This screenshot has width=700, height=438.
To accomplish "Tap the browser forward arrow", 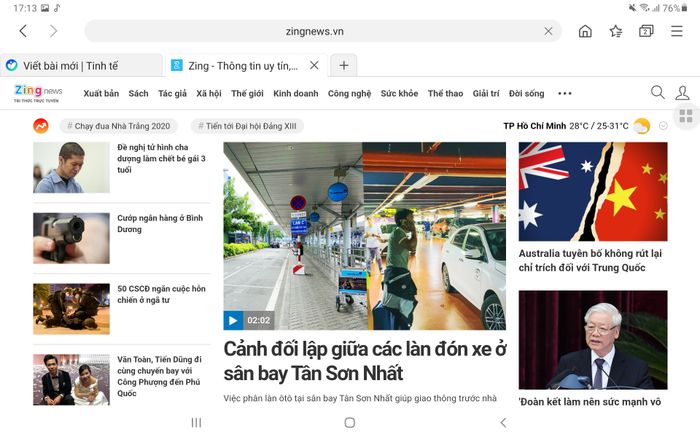I will 54,31.
